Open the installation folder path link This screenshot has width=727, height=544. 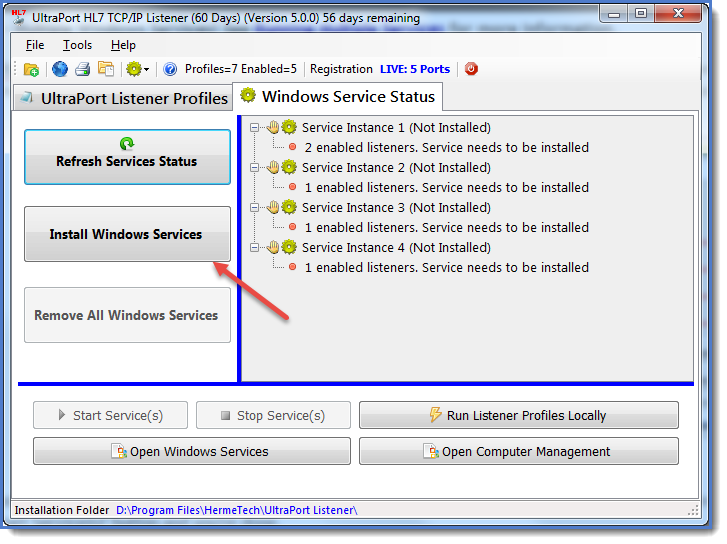point(236,510)
